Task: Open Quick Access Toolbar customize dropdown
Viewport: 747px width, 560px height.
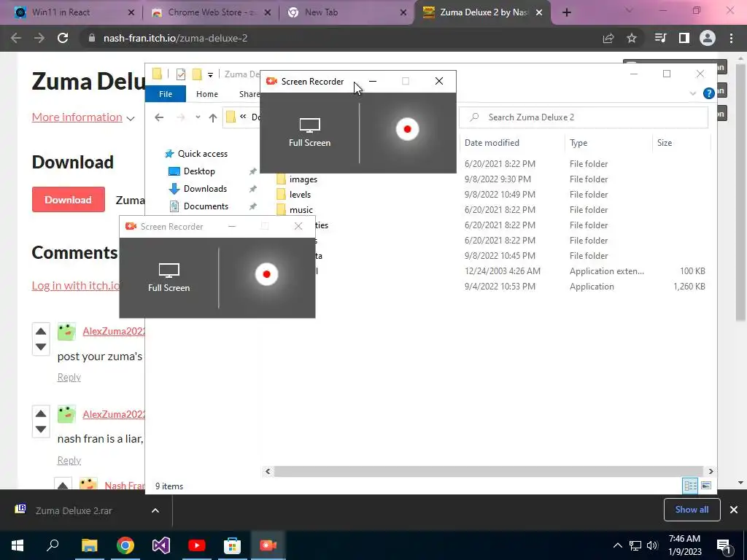Action: pyautogui.click(x=210, y=74)
